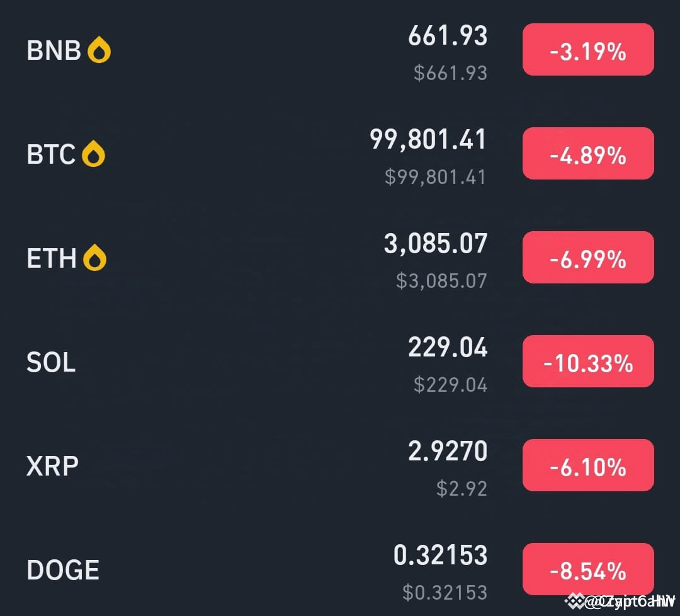Viewport: 680px width, 616px height.
Task: Select the SOL ticker label
Action: click(50, 362)
